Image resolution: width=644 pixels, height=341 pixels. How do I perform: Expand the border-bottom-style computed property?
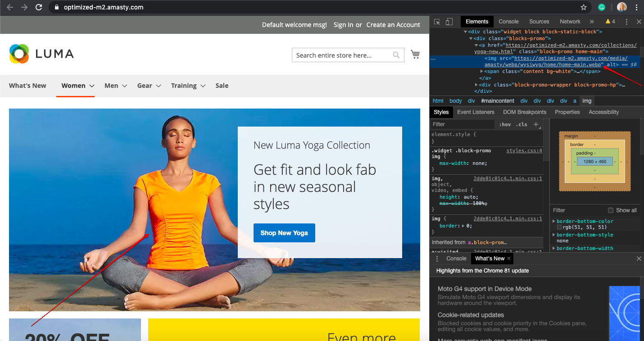554,235
